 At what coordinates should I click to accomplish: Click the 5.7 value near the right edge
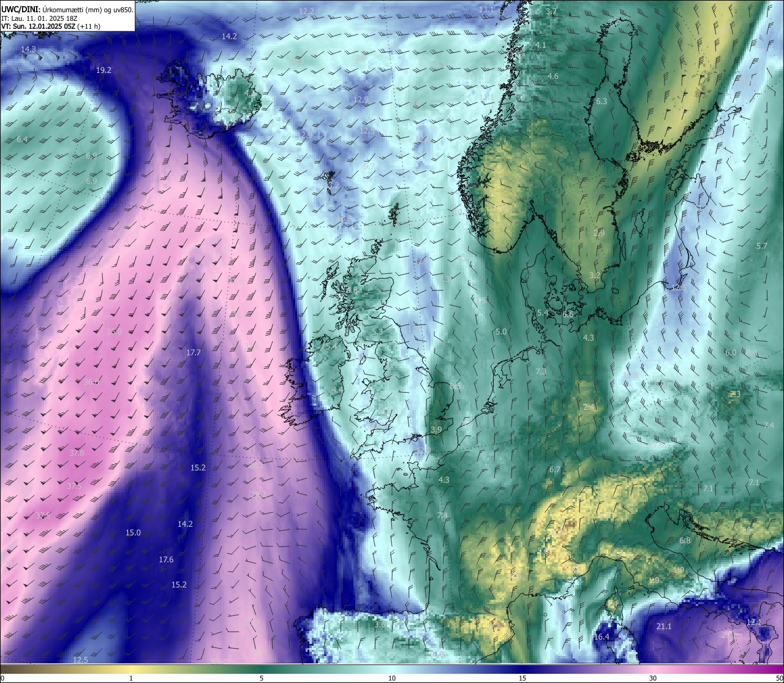pos(762,246)
